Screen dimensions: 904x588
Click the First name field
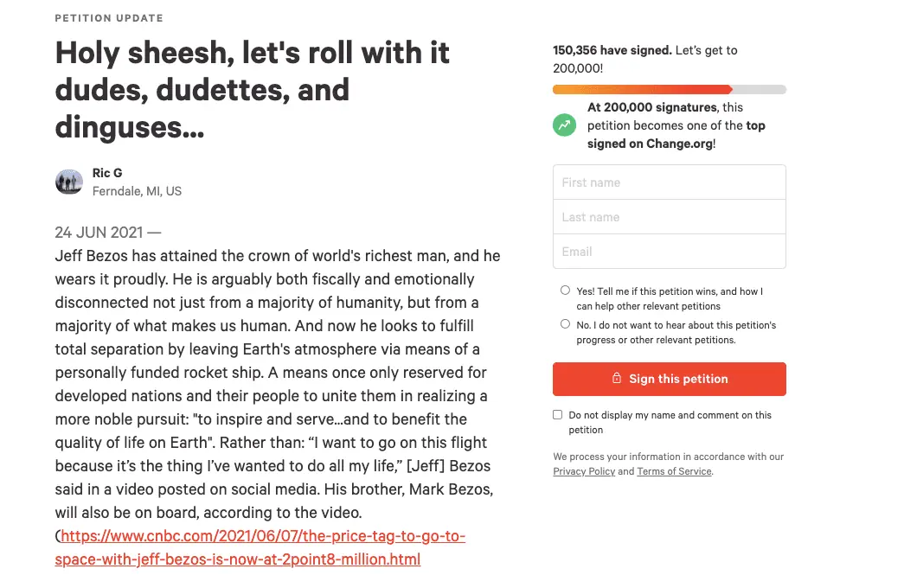(669, 182)
